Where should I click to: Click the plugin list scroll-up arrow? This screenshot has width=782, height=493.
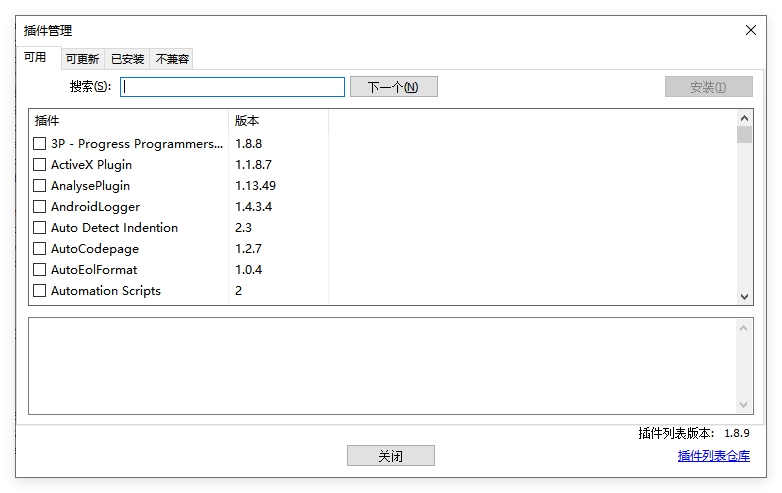(744, 118)
